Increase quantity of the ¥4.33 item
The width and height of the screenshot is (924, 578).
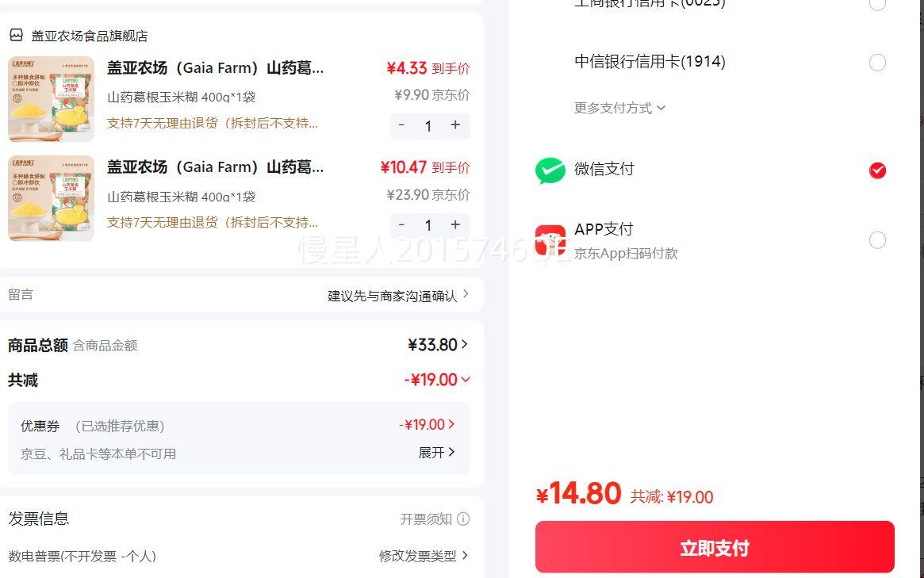(455, 125)
